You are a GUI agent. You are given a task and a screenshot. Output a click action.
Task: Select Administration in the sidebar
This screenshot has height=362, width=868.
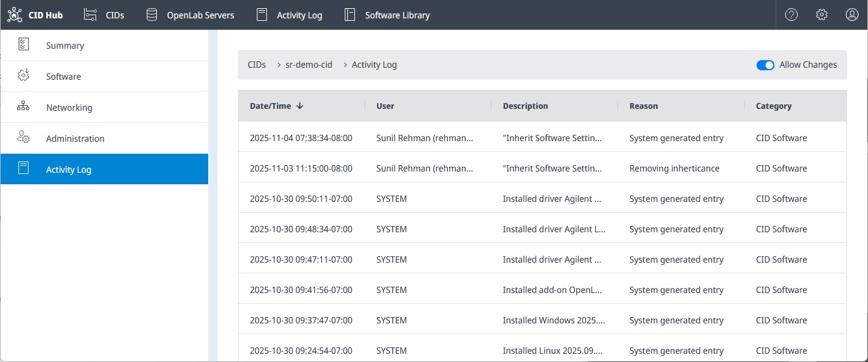click(x=104, y=139)
